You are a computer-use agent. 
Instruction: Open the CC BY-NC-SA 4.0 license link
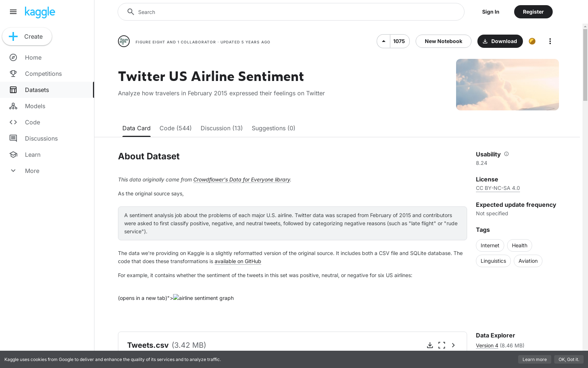coord(498,188)
